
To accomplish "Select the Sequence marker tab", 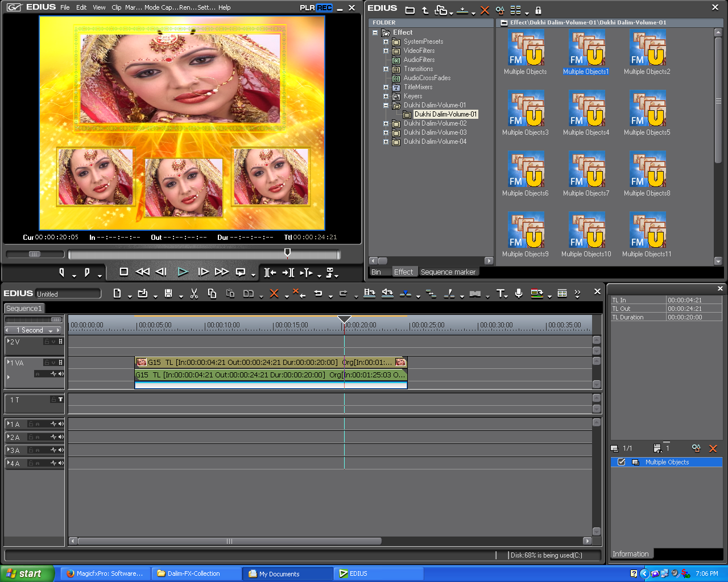I will [x=448, y=272].
